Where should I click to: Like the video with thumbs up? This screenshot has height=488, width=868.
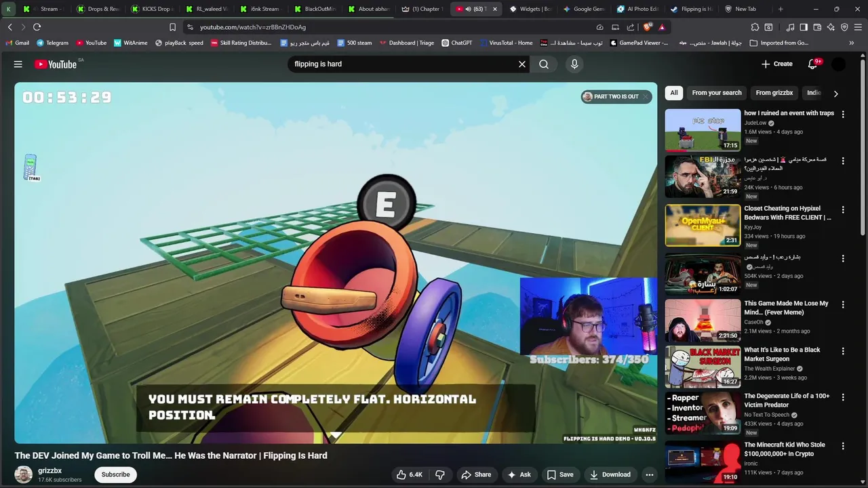pos(410,474)
